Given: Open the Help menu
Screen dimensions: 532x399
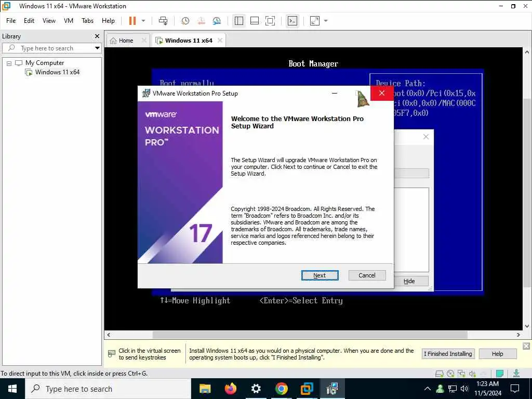Looking at the screenshot, I should coord(108,21).
